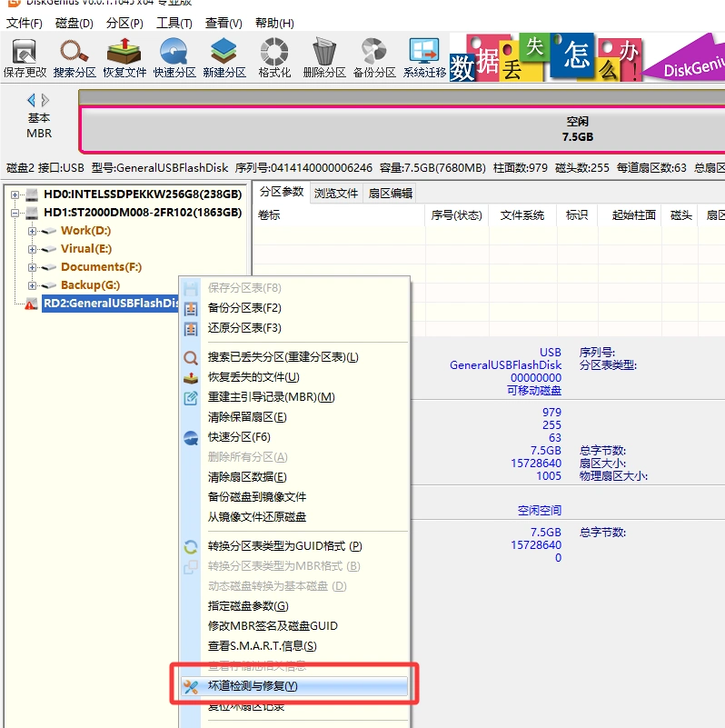This screenshot has height=728, width=725.
Task: Select RD2:GeneralUSBFlashDisk in disk tree
Action: pyautogui.click(x=111, y=304)
